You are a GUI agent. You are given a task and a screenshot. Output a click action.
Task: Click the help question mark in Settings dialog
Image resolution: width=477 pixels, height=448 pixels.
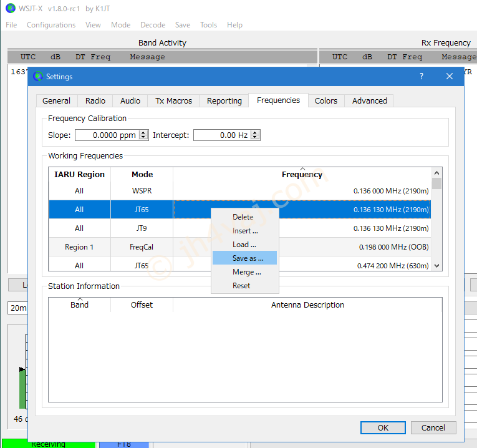[x=422, y=76]
